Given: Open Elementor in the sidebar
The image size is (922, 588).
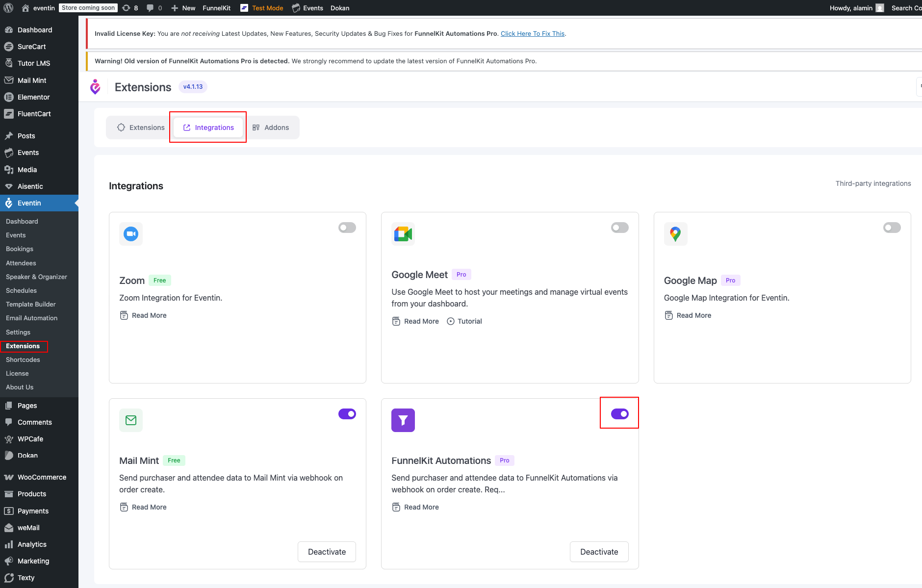Looking at the screenshot, I should pos(39,97).
